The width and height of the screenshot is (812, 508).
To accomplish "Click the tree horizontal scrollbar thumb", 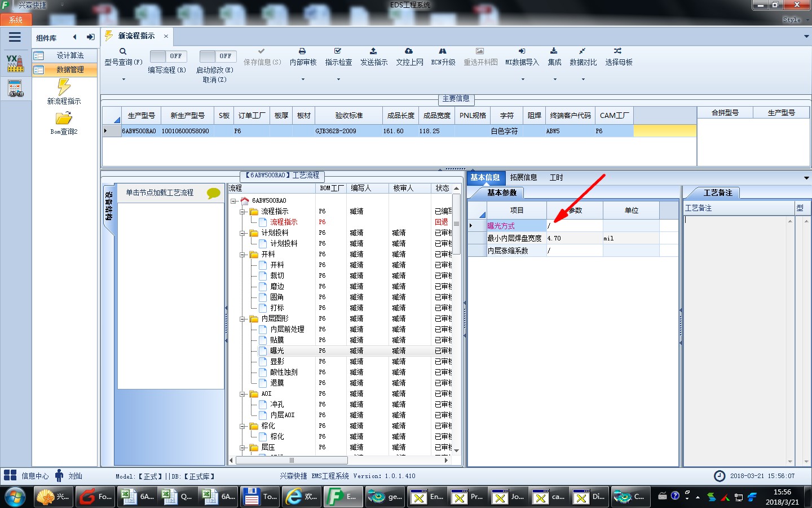I will pos(292,460).
